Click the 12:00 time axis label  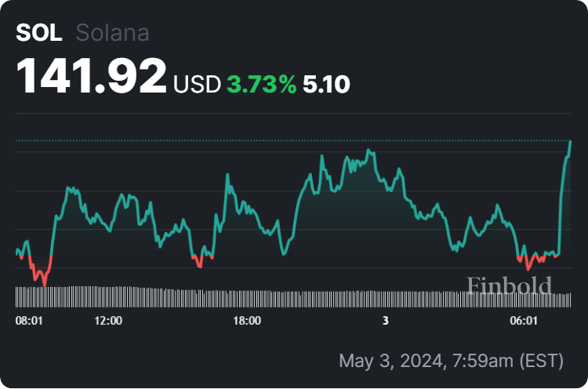(x=108, y=321)
